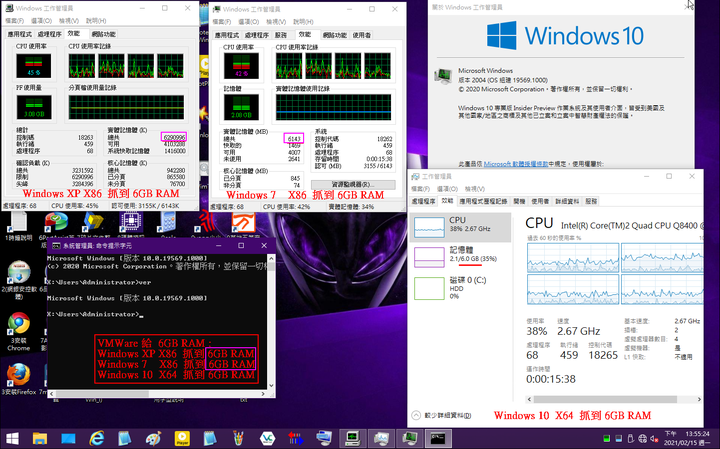Image resolution: width=720 pixels, height=449 pixels.
Task: Open 網路功能 tab in Windows 7 Task Manager
Action: point(334,35)
